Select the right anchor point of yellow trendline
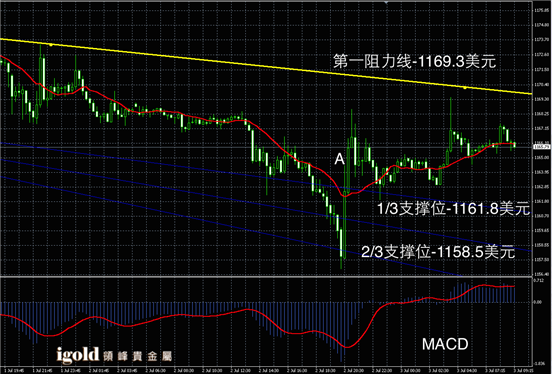The height and width of the screenshot is (374, 552). click(x=465, y=88)
